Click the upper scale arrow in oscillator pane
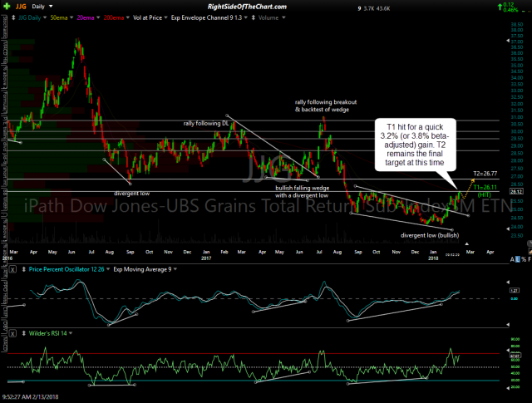Screen dimensions: 532x403 pos(508,283)
